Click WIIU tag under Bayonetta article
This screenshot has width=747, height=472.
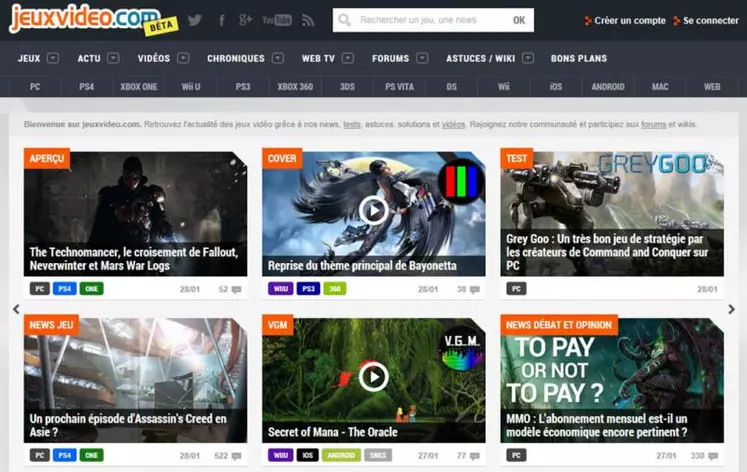(x=281, y=289)
